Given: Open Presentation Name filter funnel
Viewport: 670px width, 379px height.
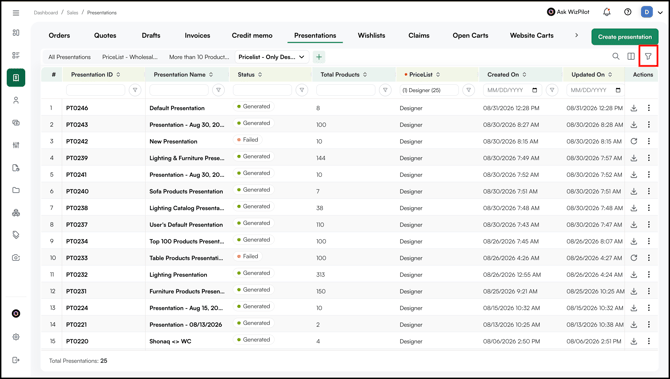Looking at the screenshot, I should click(x=218, y=90).
